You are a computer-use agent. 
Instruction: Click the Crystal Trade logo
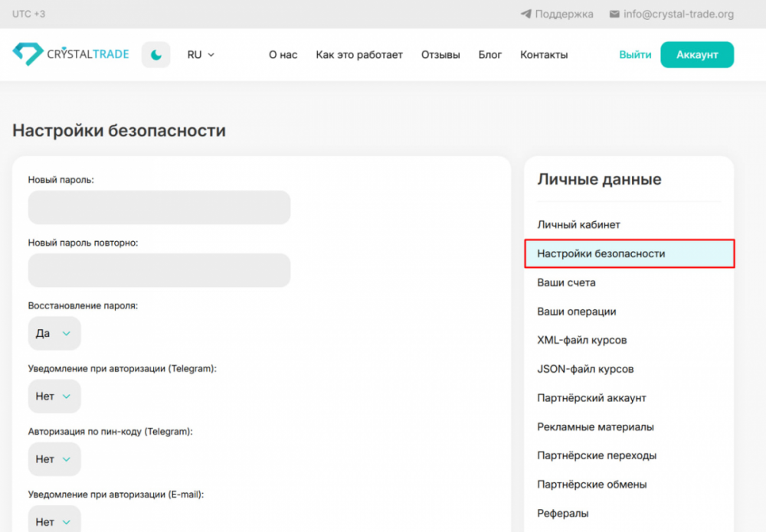tap(70, 54)
